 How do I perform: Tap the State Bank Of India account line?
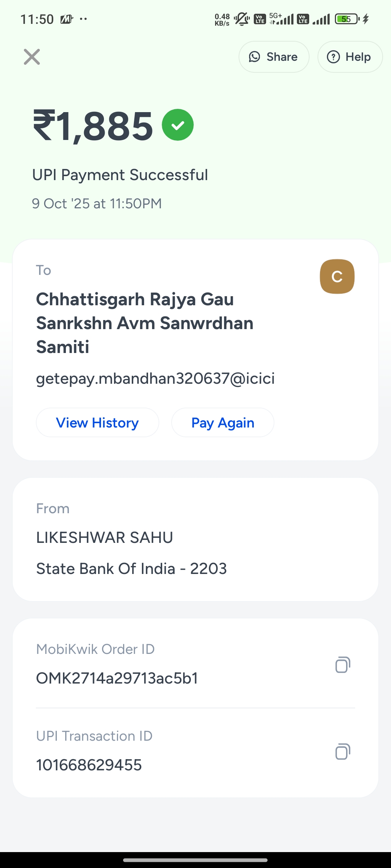point(131,569)
